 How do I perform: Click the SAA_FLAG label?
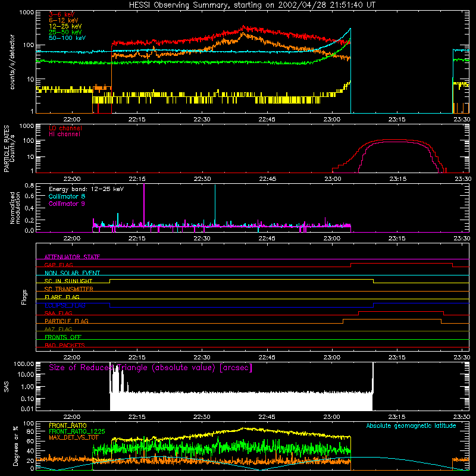pyautogui.click(x=58, y=313)
